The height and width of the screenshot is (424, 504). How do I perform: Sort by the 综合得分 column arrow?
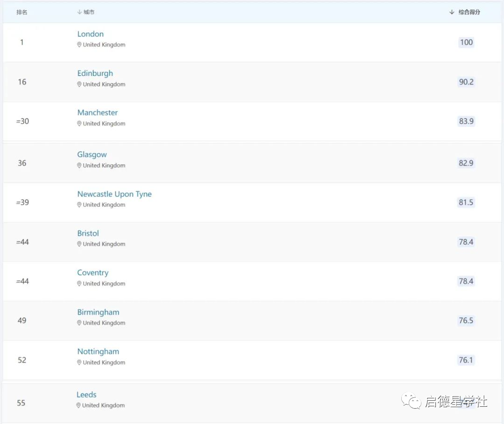[x=452, y=12]
